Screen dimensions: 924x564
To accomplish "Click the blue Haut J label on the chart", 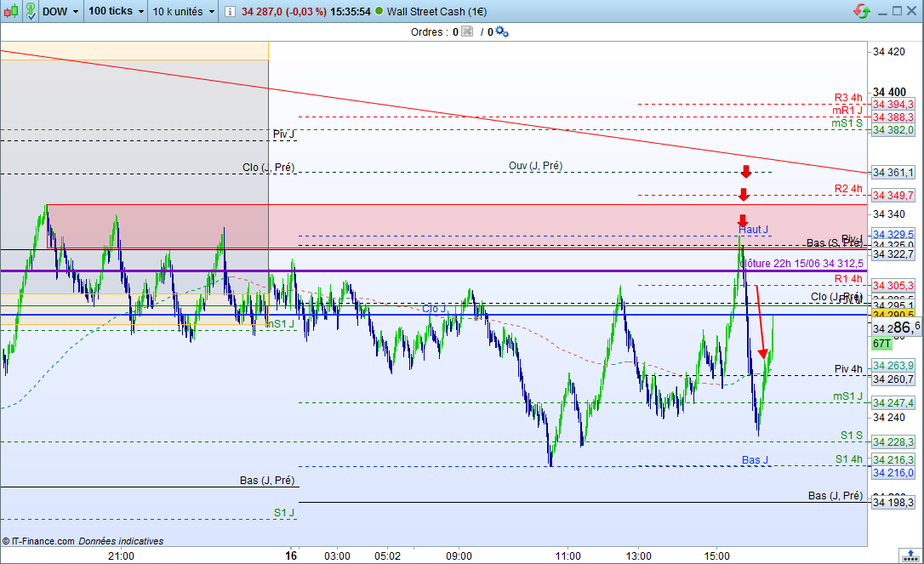I will pyautogui.click(x=754, y=229).
